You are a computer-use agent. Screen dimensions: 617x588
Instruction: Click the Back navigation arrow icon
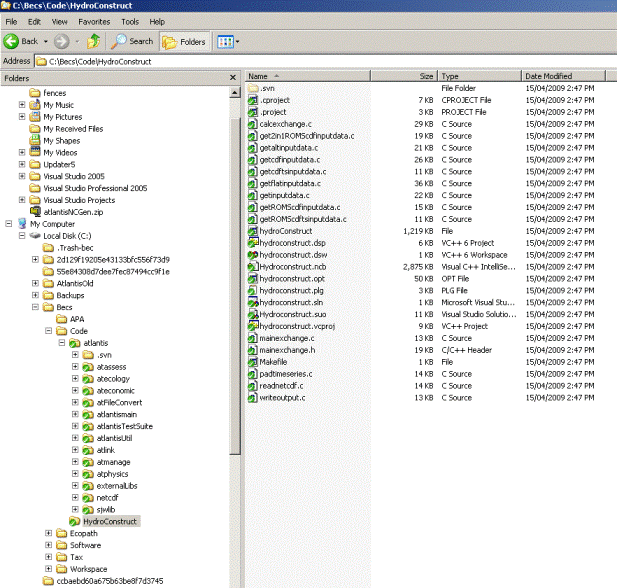(12, 41)
